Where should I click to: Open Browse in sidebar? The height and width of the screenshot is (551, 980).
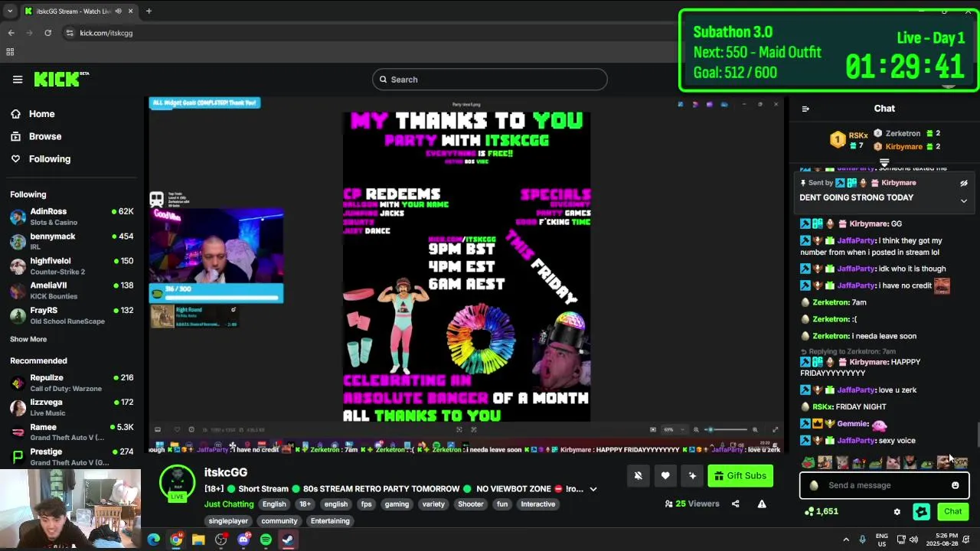tap(44, 136)
